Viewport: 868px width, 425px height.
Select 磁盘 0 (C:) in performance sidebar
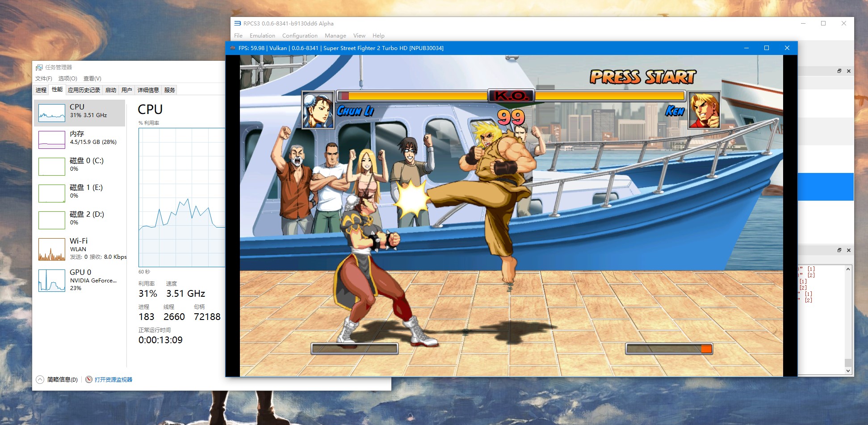80,166
